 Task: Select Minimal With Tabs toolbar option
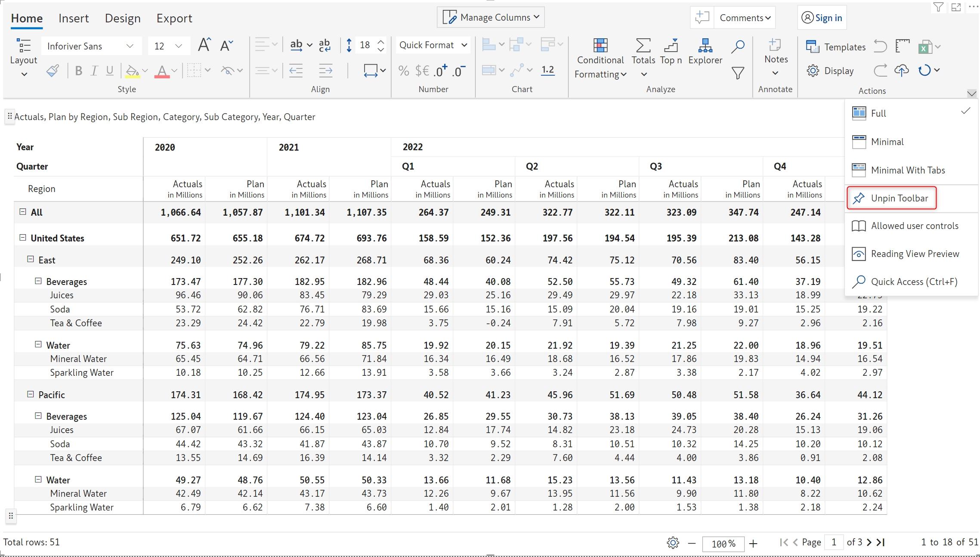tap(908, 170)
